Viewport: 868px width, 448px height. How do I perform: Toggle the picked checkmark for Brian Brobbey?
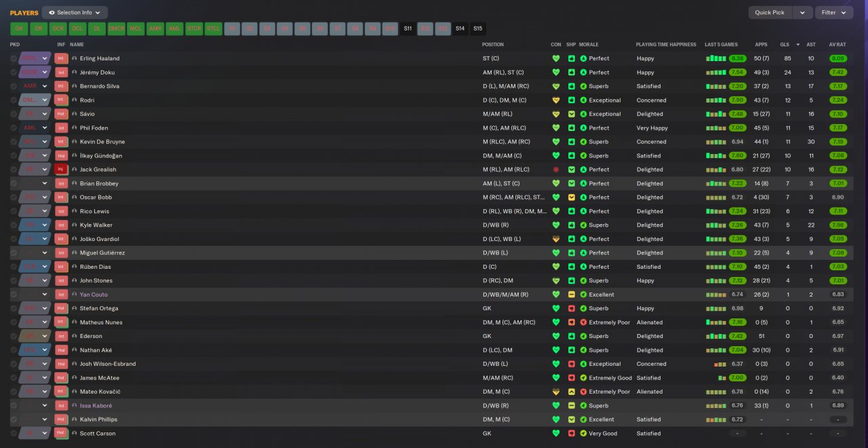click(14, 183)
